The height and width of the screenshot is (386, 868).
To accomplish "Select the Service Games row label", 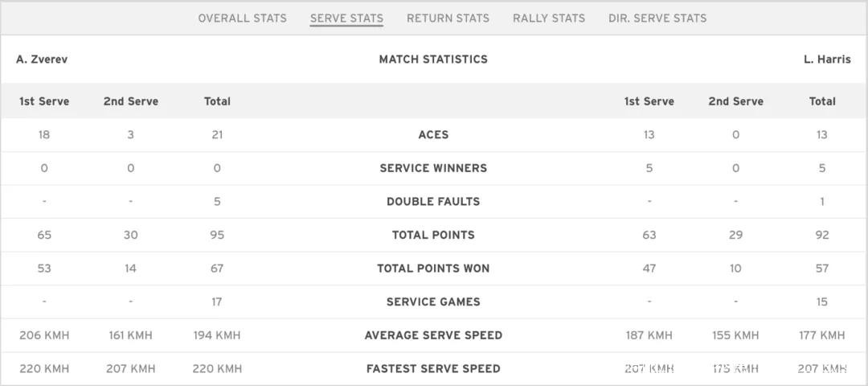I will coord(433,302).
